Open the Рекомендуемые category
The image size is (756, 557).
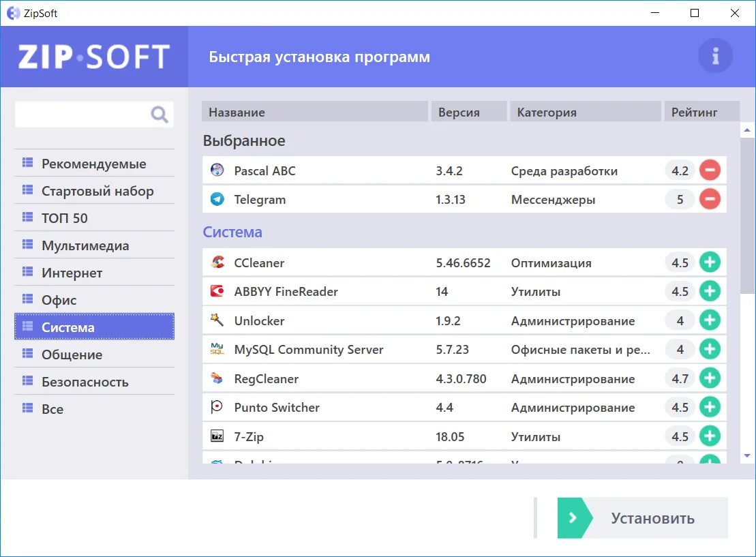pyautogui.click(x=94, y=164)
